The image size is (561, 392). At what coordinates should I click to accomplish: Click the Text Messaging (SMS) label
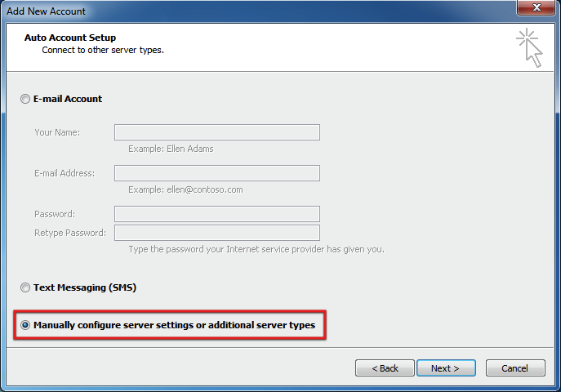[x=85, y=287]
